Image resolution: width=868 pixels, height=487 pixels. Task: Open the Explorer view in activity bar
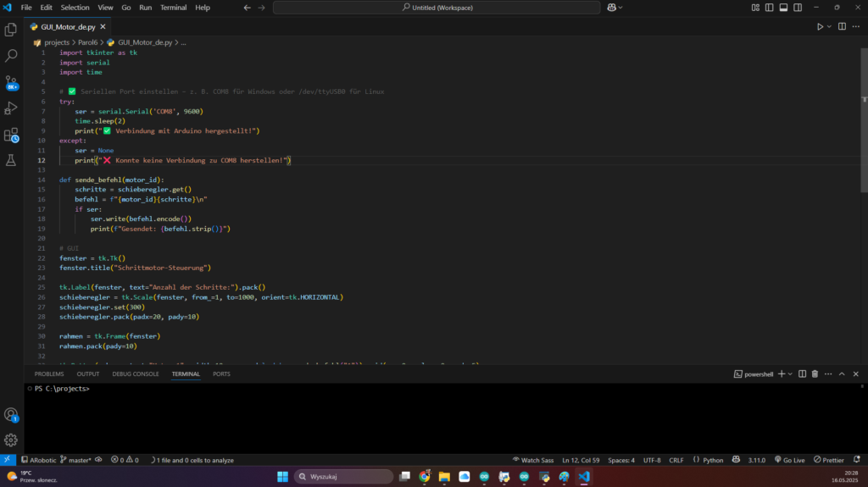(x=10, y=30)
